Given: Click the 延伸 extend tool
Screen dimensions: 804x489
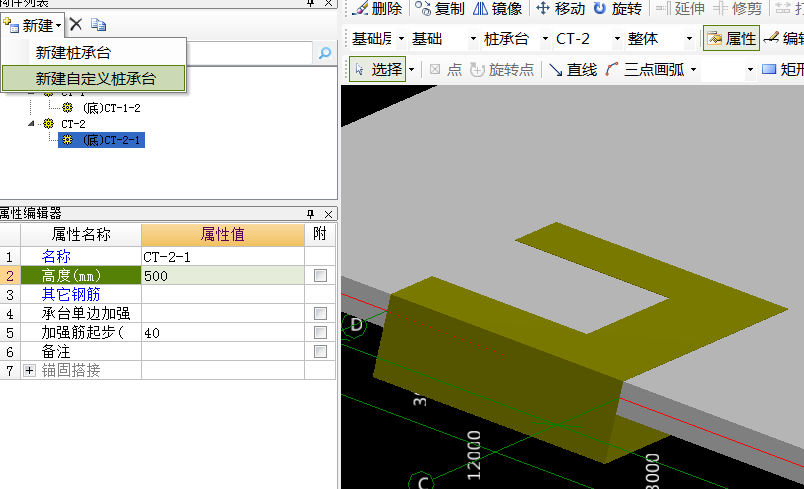Looking at the screenshot, I should (680, 8).
